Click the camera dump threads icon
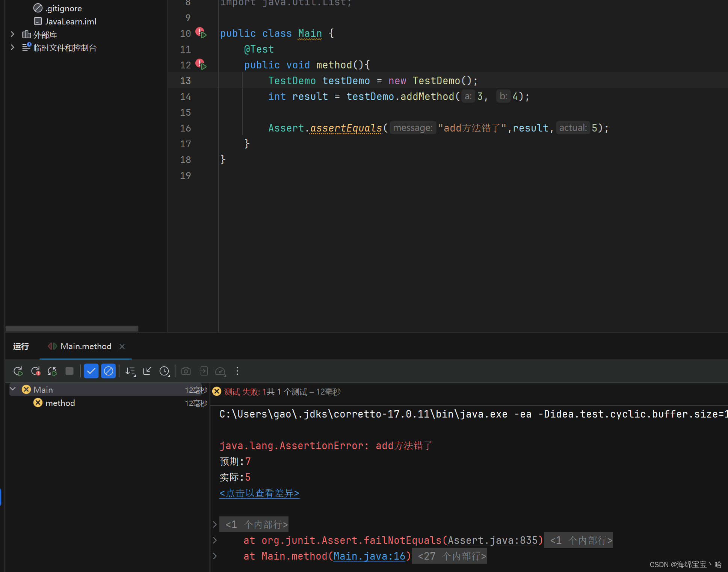Screen dimensions: 728x572 pyautogui.click(x=186, y=371)
